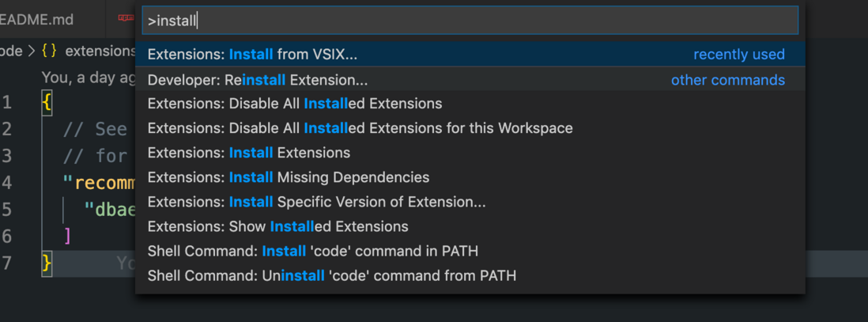The image size is (868, 322).
Task: Click the "recomm" key text on line 4
Action: (x=104, y=183)
